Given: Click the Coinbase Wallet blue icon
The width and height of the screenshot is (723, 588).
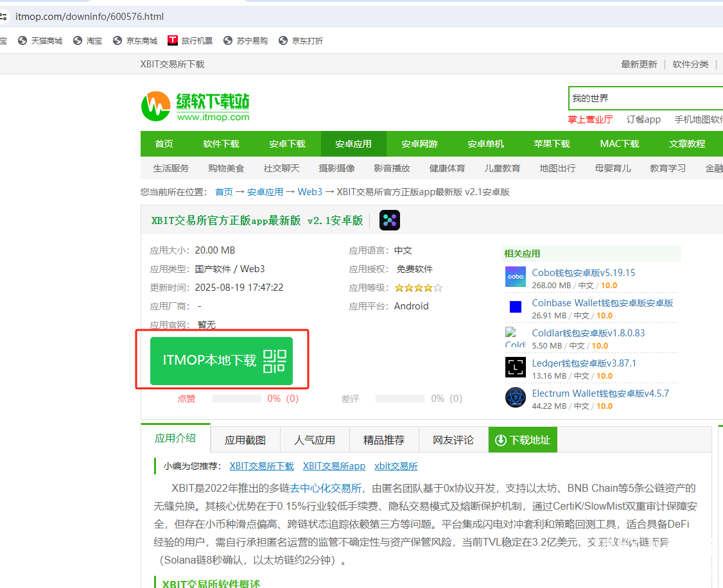Looking at the screenshot, I should click(x=515, y=307).
